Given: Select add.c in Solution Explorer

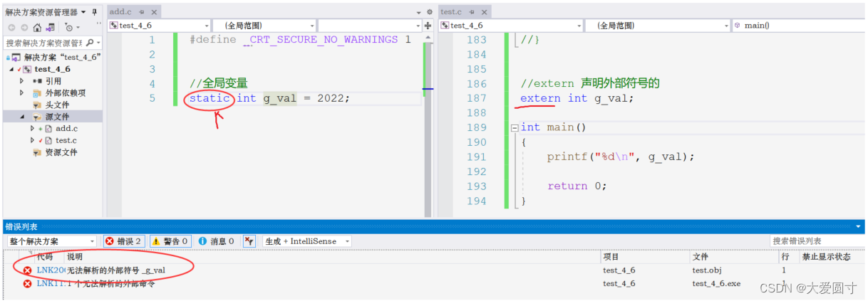Looking at the screenshot, I should point(66,129).
